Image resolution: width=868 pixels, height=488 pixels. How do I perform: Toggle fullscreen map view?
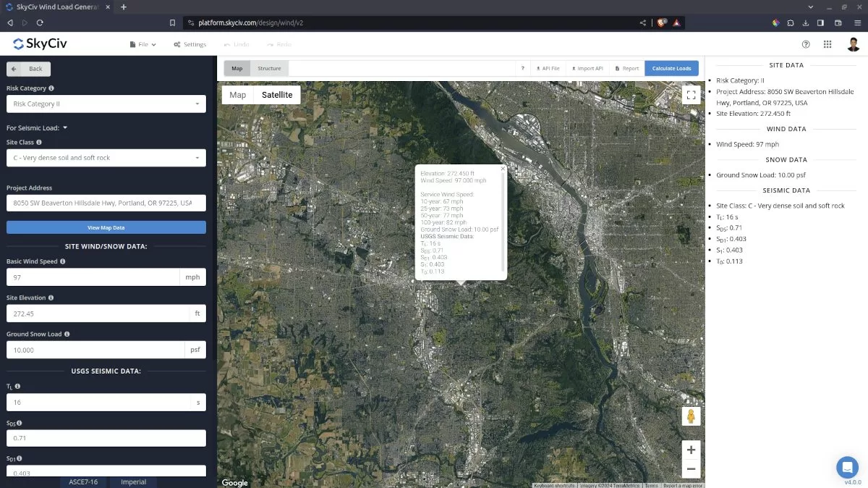pos(691,95)
